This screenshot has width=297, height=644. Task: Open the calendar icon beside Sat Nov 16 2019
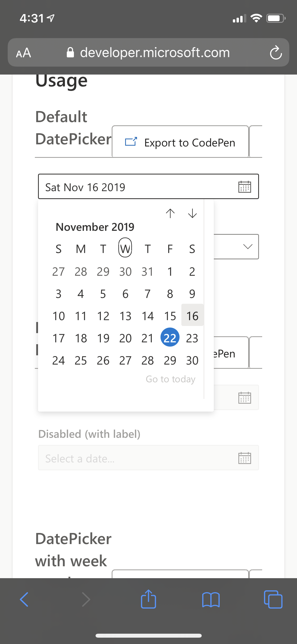click(245, 187)
